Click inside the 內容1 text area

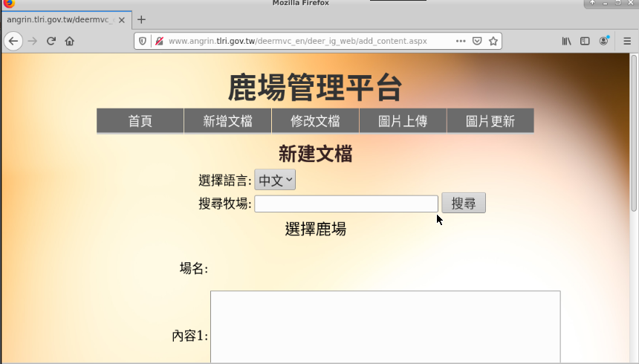point(386,327)
